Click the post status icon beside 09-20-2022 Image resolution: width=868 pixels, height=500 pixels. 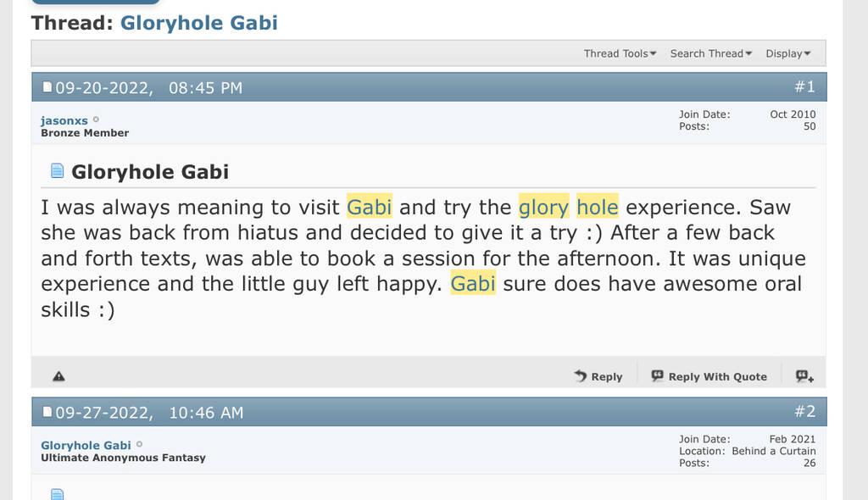click(x=47, y=87)
